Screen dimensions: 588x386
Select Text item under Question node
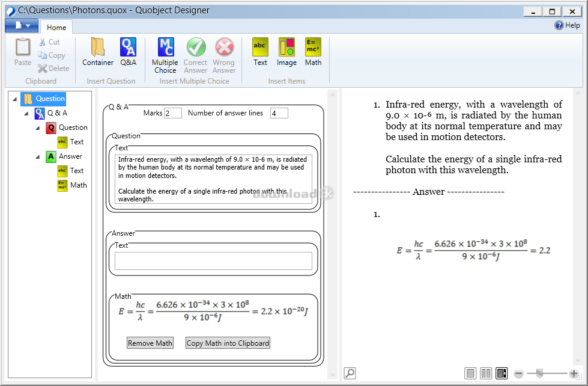click(70, 142)
